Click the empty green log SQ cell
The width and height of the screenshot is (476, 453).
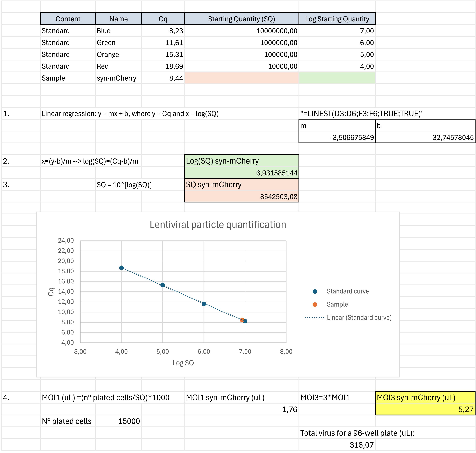(x=337, y=78)
